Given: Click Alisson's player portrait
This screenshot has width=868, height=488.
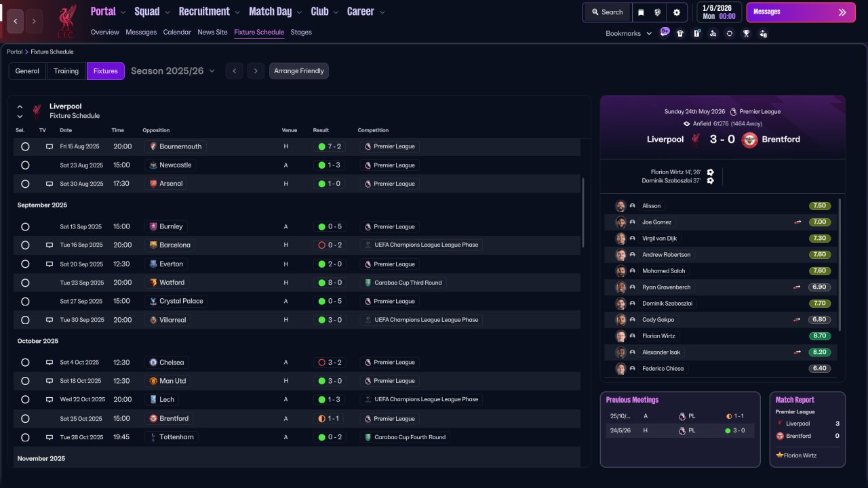Looking at the screenshot, I should 620,206.
